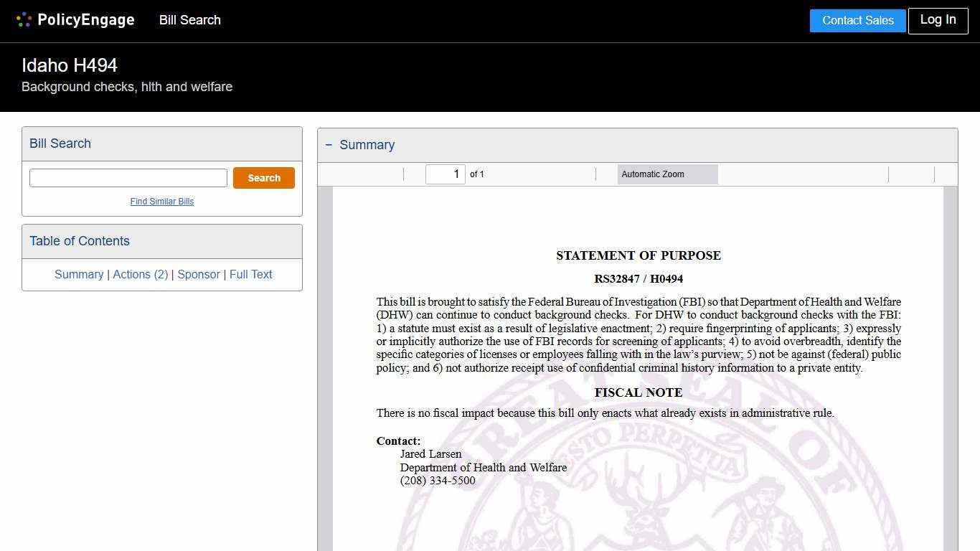980x551 pixels.
Task: Click the STATEMENT OF PURPOSE heading in PDF
Action: [638, 255]
